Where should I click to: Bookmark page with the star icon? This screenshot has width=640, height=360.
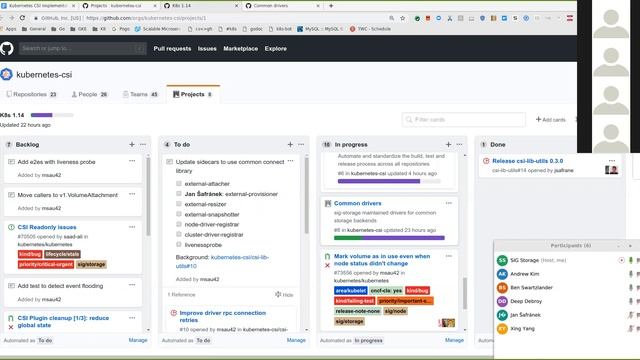pos(403,18)
